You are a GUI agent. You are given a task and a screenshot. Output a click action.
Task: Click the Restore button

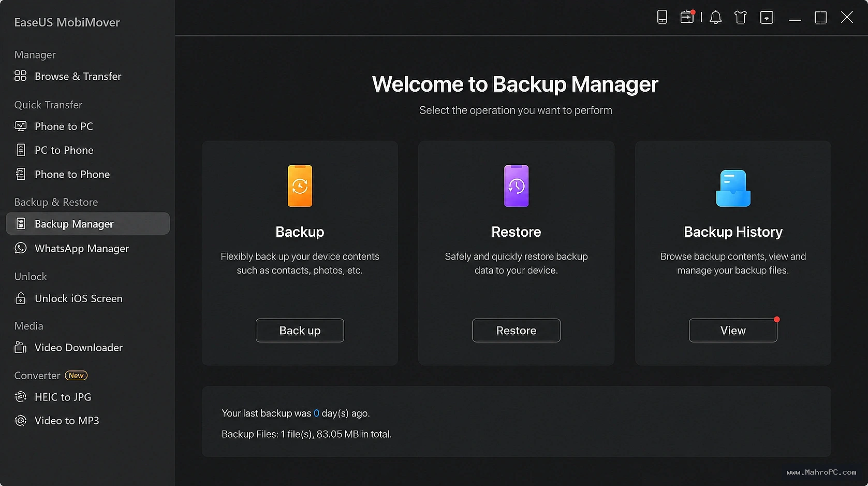click(516, 330)
